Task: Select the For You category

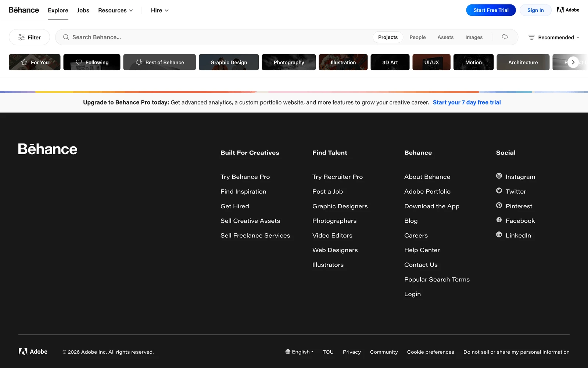Action: coord(35,62)
